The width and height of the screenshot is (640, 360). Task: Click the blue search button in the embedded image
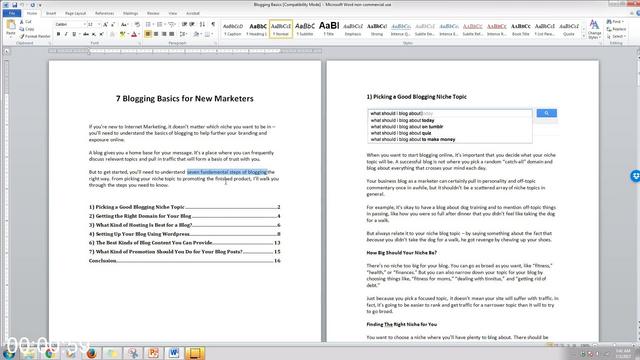547,113
